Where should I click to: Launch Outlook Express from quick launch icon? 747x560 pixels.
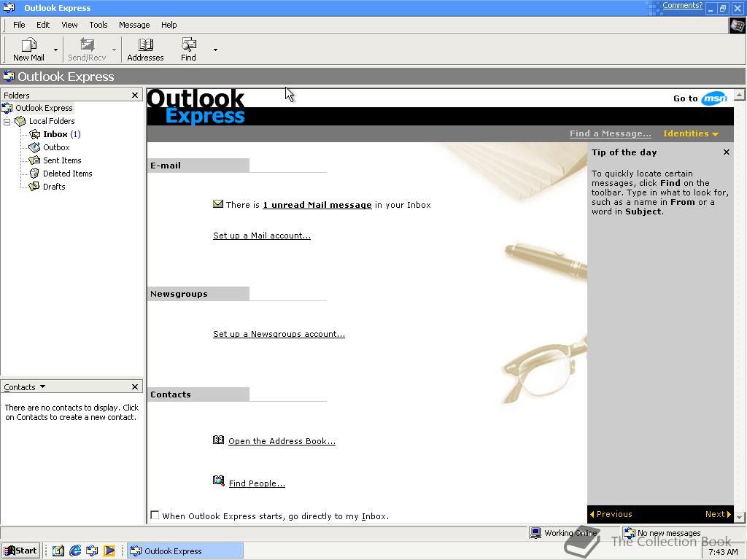click(x=92, y=551)
